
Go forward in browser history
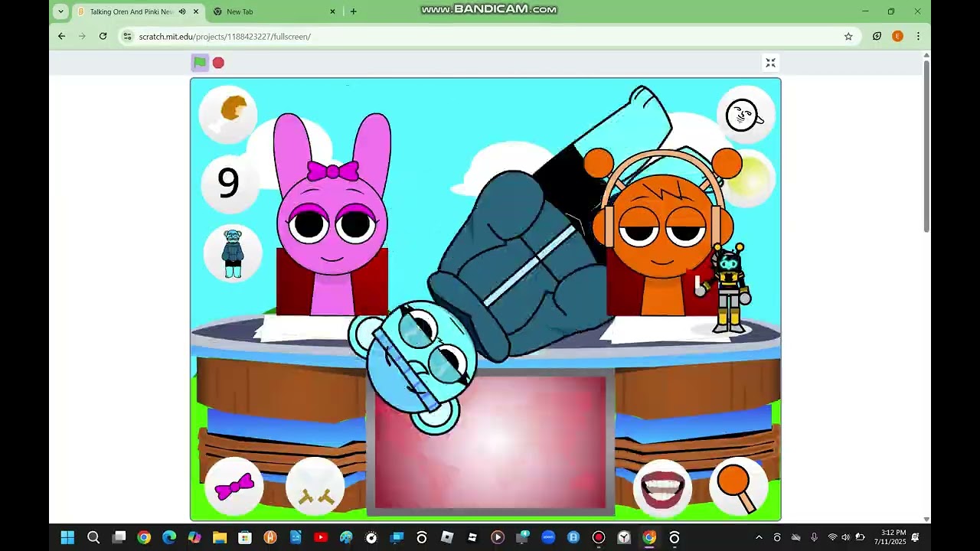82,36
